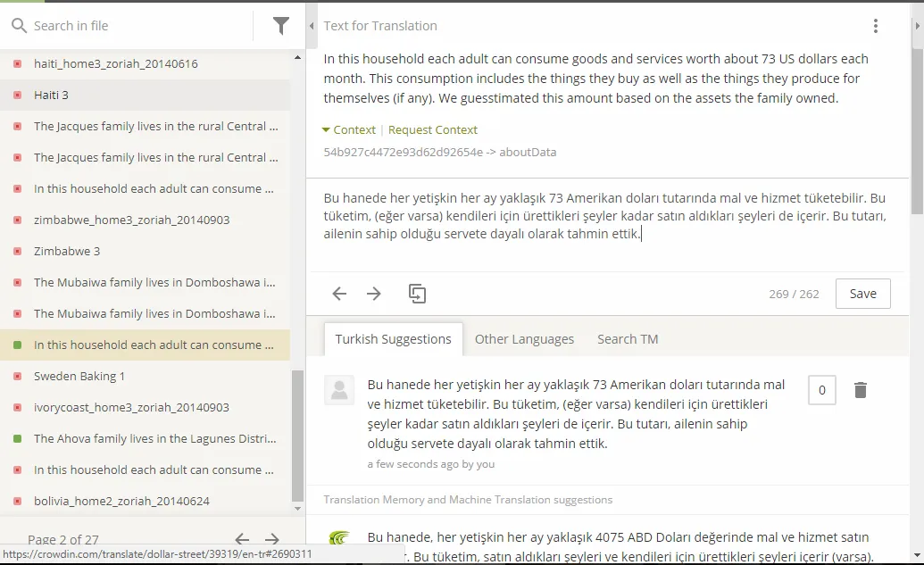This screenshot has width=924, height=565.
Task: Click inside the Turkish translation text area
Action: [x=606, y=224]
